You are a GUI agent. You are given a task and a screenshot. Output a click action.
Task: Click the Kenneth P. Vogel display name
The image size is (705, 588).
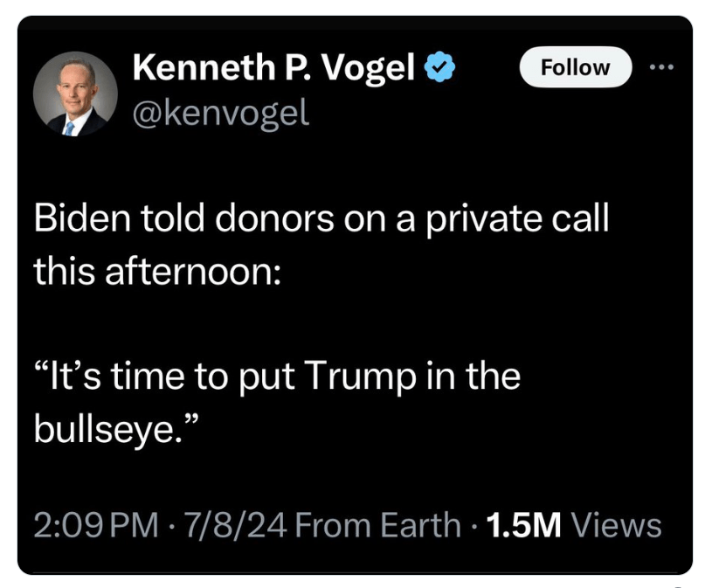tap(273, 68)
